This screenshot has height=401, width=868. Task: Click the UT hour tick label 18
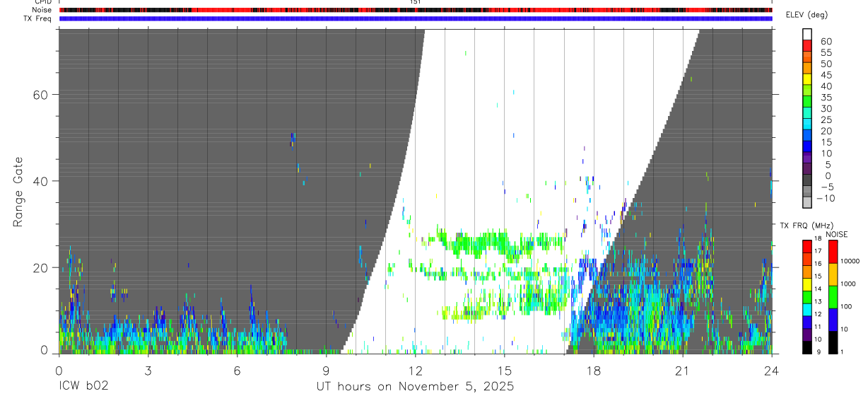(593, 371)
